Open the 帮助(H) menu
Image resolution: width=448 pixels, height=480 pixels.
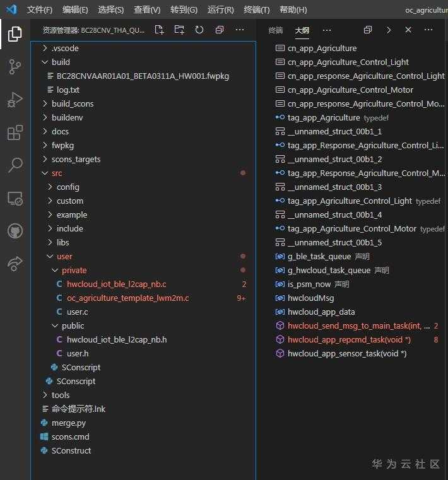[293, 10]
